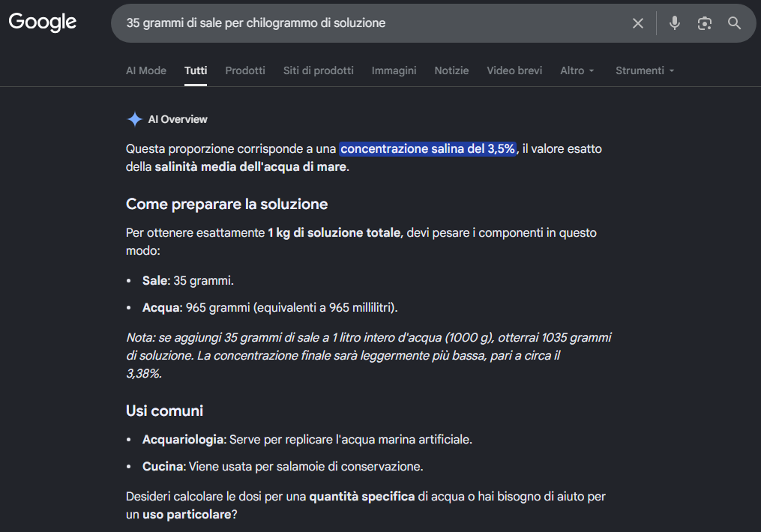Open the Strumenti dropdown

pos(645,70)
